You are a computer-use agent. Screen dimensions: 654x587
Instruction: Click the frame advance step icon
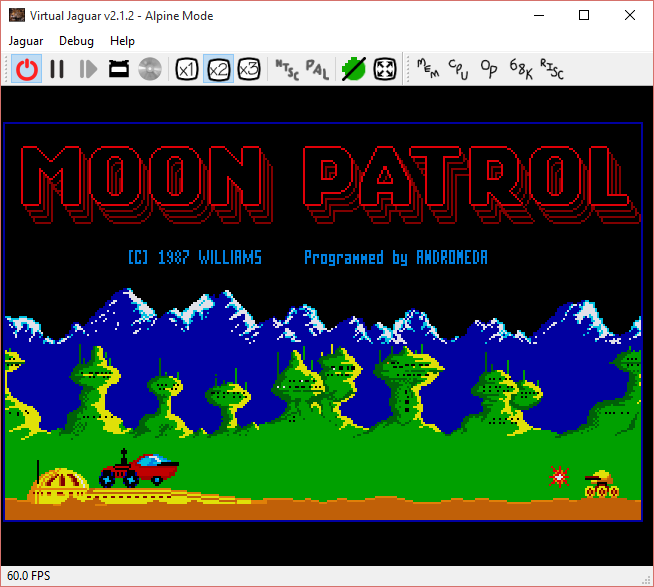pyautogui.click(x=88, y=69)
